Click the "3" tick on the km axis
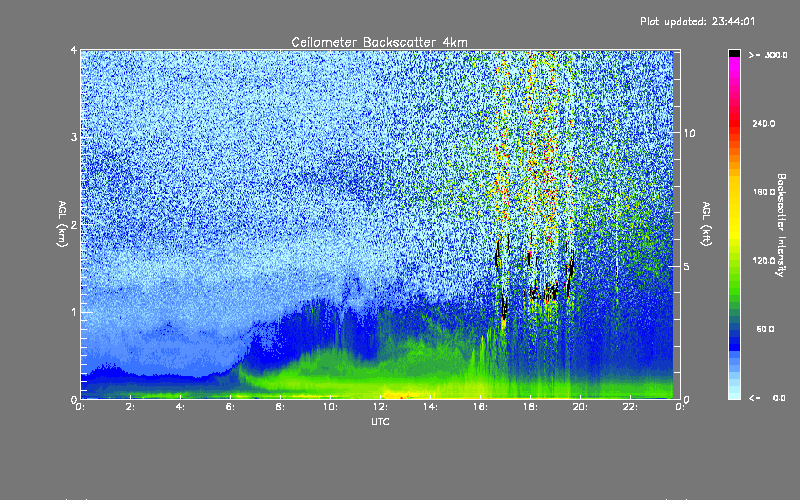This screenshot has height=500, width=800. (x=74, y=137)
